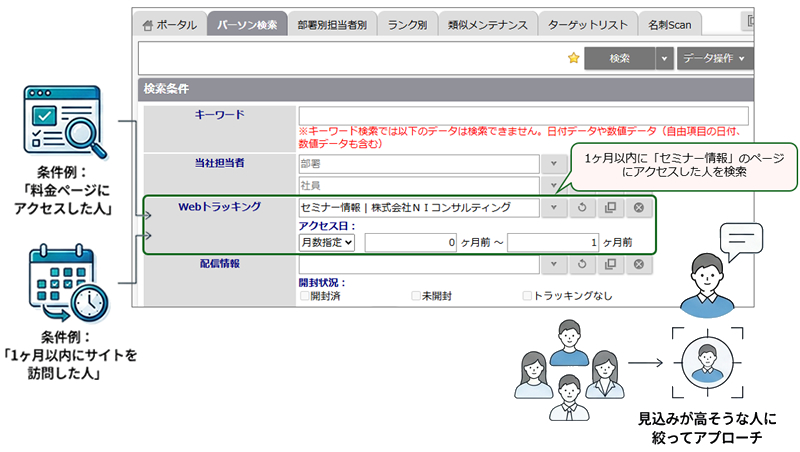Click the 配信情報 input field
Viewport: 800px width, 452px height.
[x=419, y=264]
